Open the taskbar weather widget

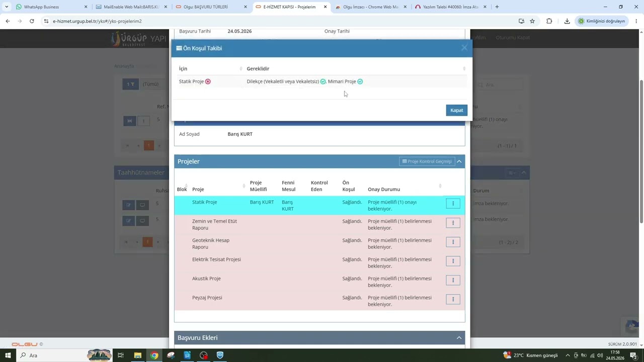[x=531, y=355]
